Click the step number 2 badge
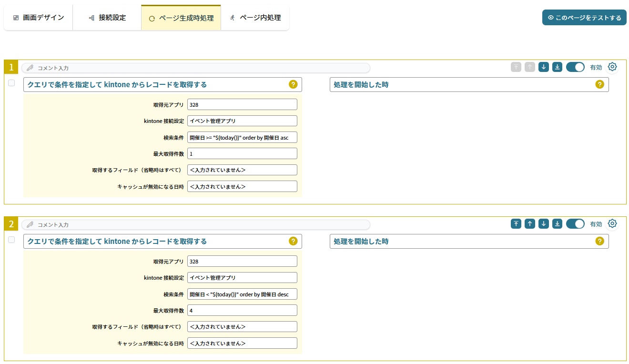Viewport: 629px width, 364px height. tap(11, 224)
